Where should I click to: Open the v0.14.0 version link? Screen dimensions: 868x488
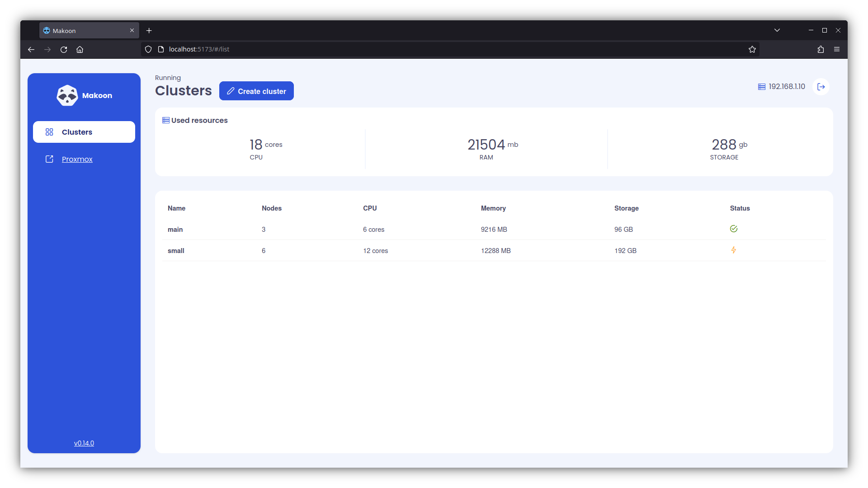click(x=84, y=443)
